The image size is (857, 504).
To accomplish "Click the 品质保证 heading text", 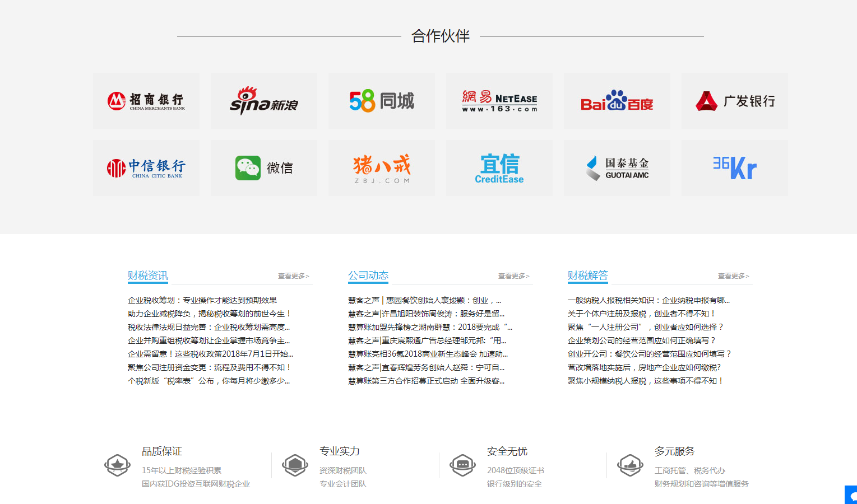I will coord(162,451).
